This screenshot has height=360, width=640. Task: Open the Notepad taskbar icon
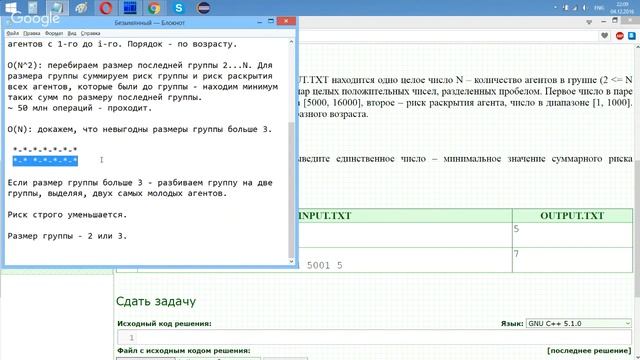coord(57,8)
